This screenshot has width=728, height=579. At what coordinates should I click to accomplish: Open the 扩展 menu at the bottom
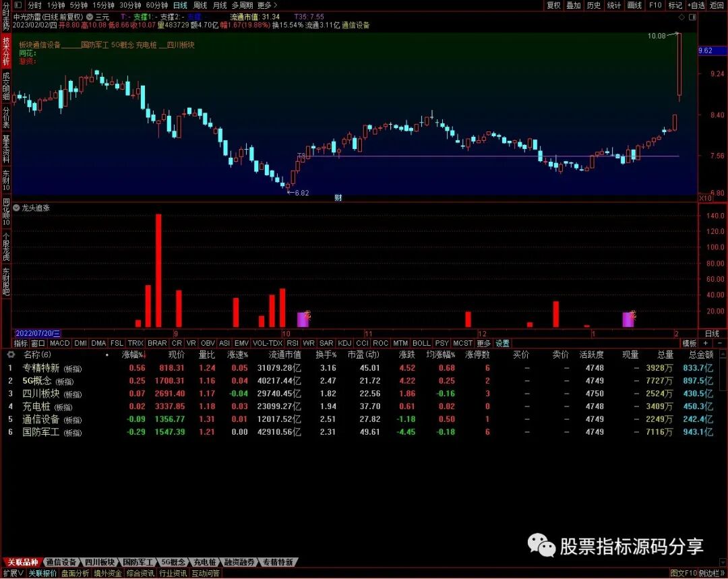[x=13, y=574]
